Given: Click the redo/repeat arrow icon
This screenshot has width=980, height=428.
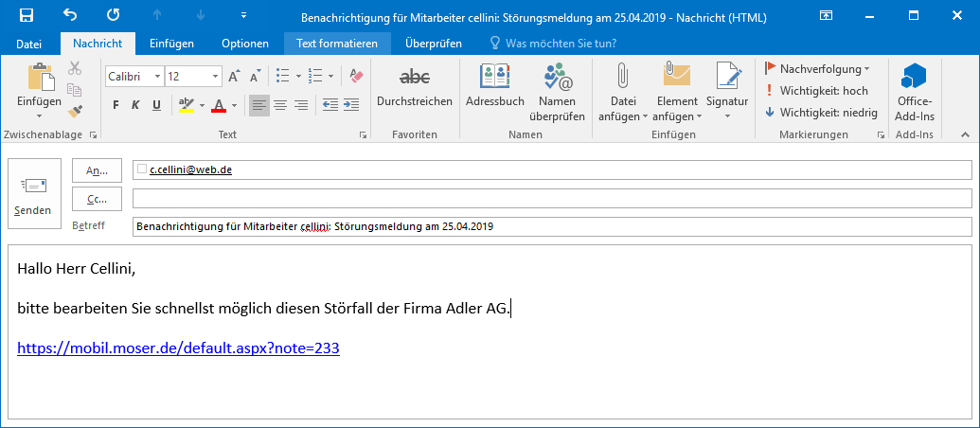Looking at the screenshot, I should pyautogui.click(x=113, y=15).
